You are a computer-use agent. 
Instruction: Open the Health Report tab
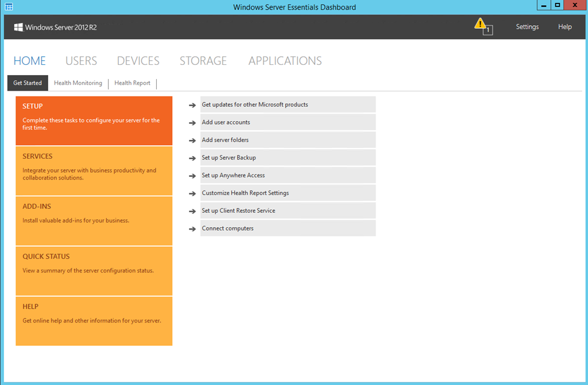[133, 83]
